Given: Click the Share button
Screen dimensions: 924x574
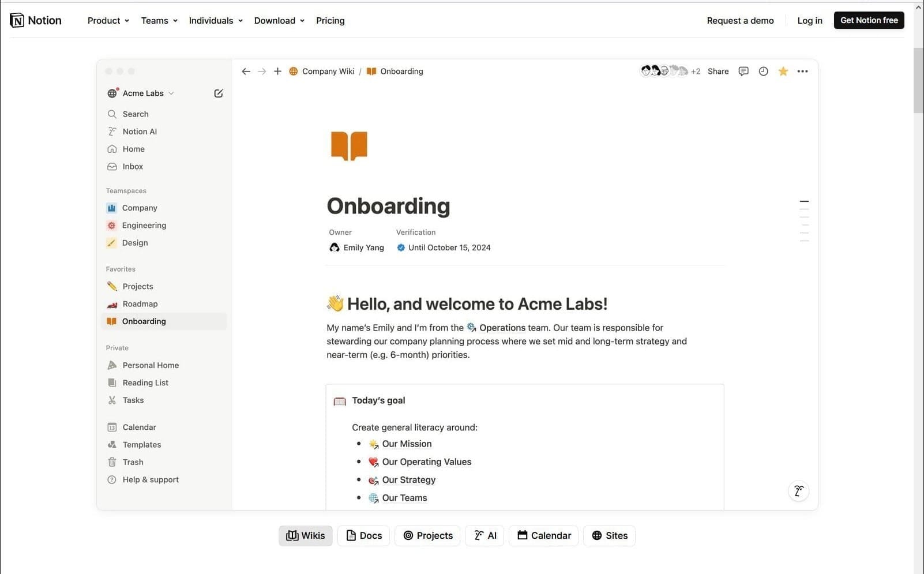Looking at the screenshot, I should click(x=718, y=72).
